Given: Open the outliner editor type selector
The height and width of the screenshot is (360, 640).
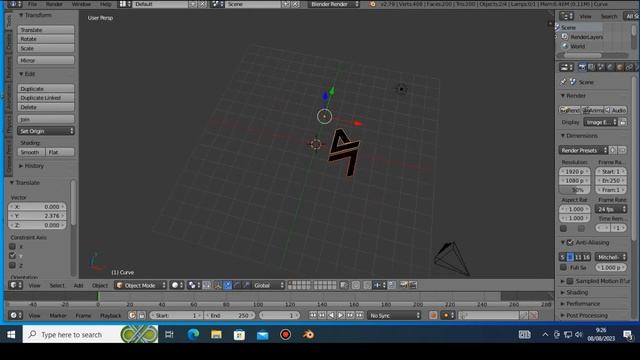Looking at the screenshot, I should click(x=566, y=16).
